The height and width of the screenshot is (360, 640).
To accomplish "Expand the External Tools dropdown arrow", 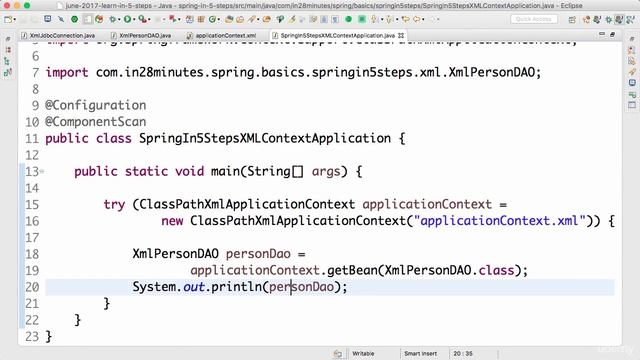I will 149,19.
